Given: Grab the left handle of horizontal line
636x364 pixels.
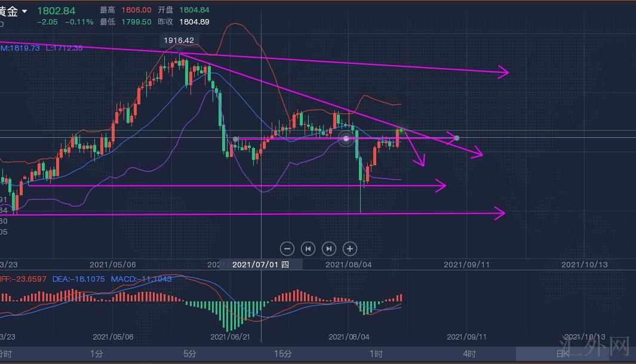Looking at the screenshot, I should point(235,139).
